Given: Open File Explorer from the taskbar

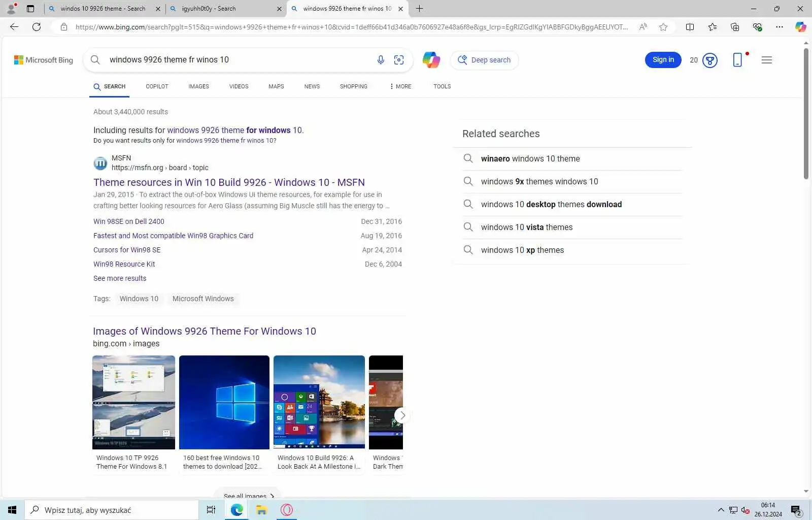Looking at the screenshot, I should (x=261, y=510).
